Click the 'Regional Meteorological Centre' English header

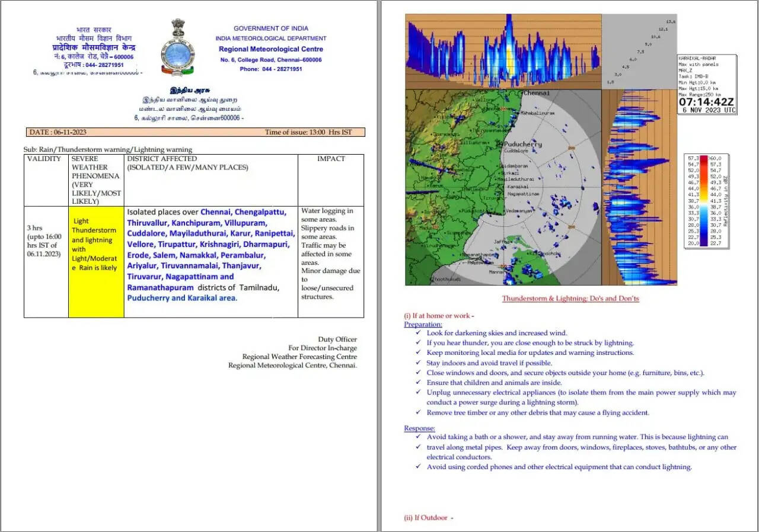[270, 49]
